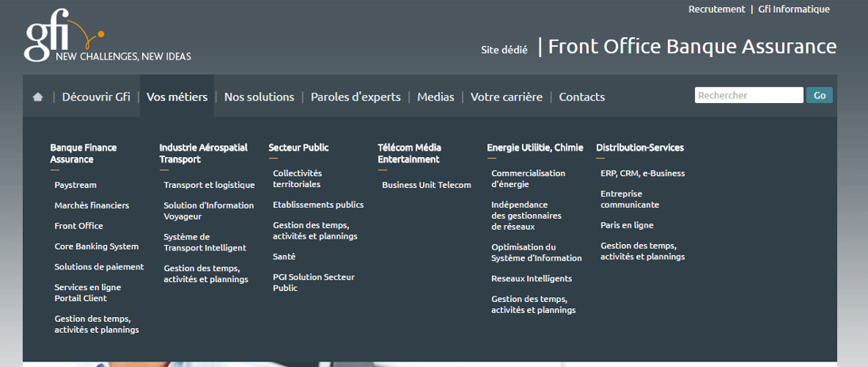
Task: Open Gestion des temps under Energie Utilitie
Action: (534, 304)
